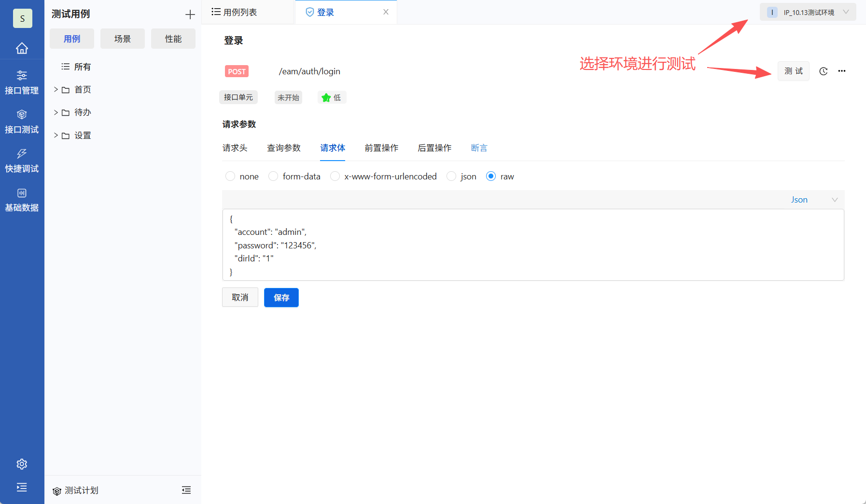The width and height of the screenshot is (866, 504).
Task: Select the json body type radio
Action: point(451,176)
